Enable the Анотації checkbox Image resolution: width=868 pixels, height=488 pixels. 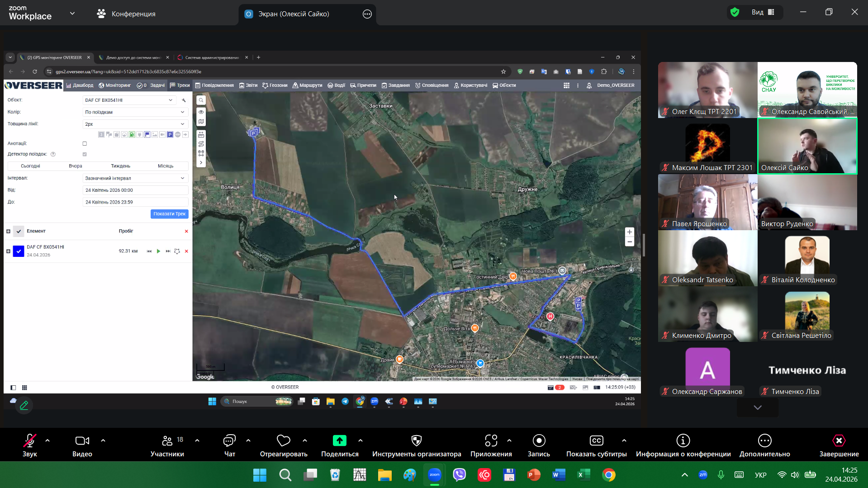pyautogui.click(x=85, y=144)
